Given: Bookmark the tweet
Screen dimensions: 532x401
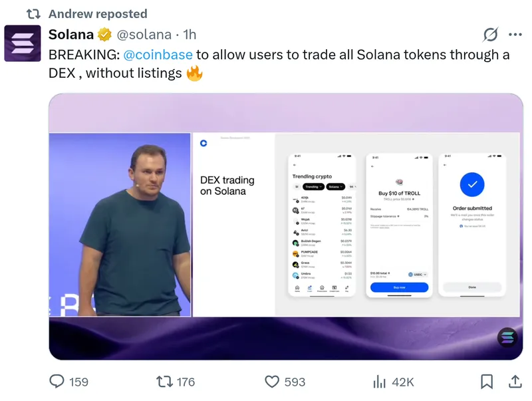Looking at the screenshot, I should coord(488,382).
